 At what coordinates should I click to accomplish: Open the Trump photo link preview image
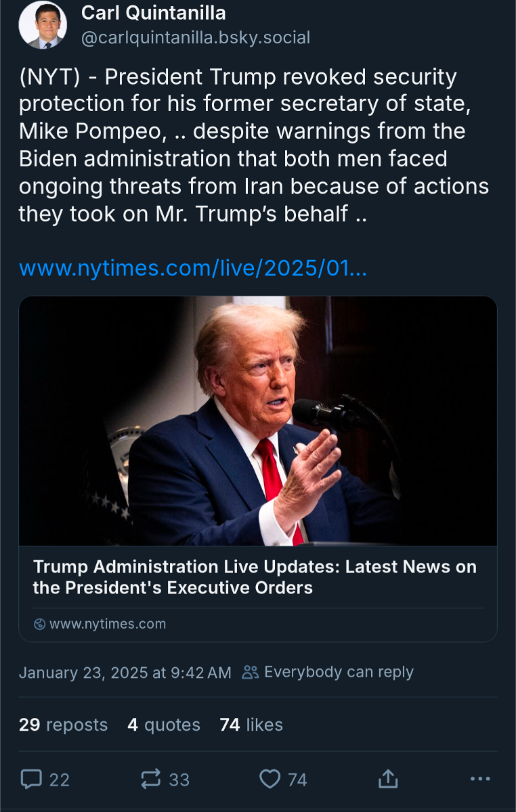[x=257, y=421]
